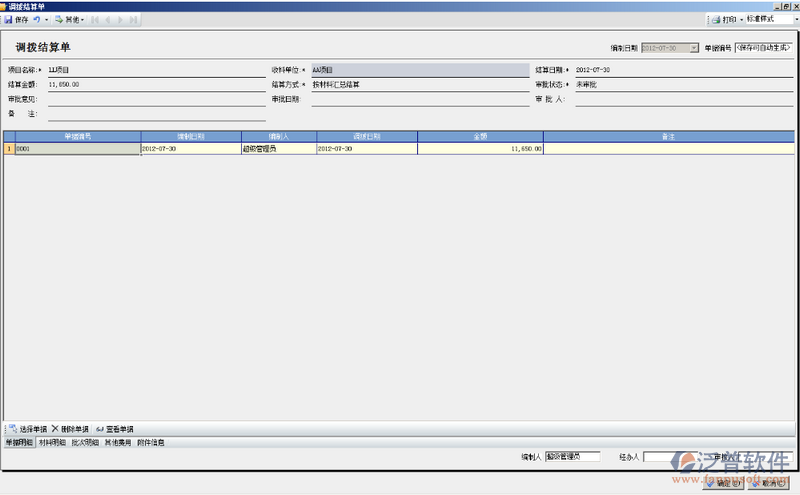Click the 收料单位 input field
The image size is (800, 495).
417,71
